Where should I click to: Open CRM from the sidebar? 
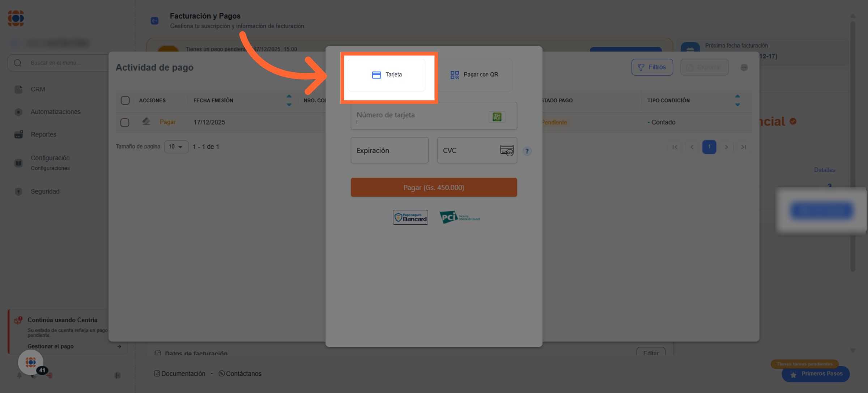[x=38, y=89]
